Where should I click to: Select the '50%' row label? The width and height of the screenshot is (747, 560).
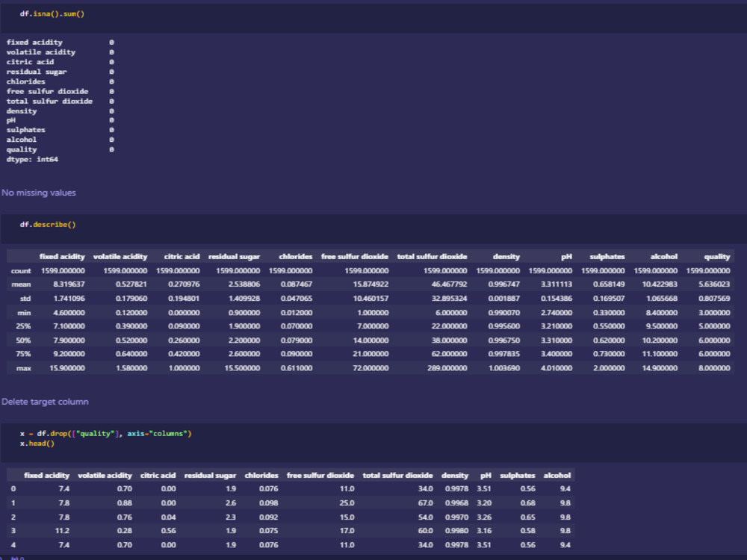23,340
